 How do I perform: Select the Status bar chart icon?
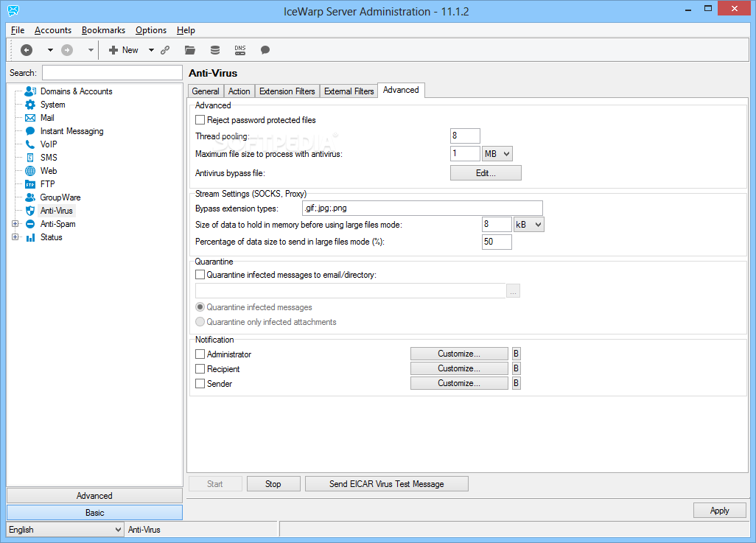[30, 237]
